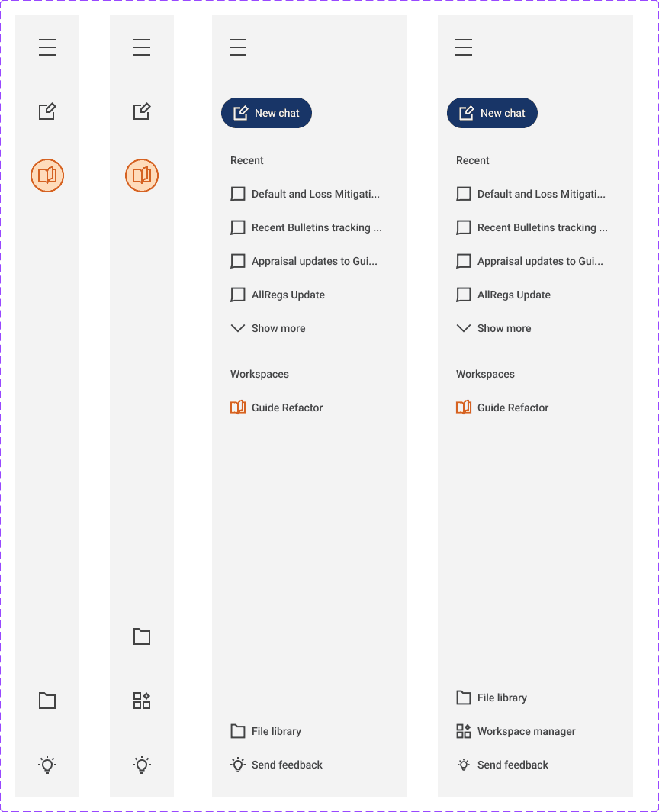Select the orange Guide Refactor book icon
Image resolution: width=659 pixels, height=812 pixels.
[x=236, y=407]
